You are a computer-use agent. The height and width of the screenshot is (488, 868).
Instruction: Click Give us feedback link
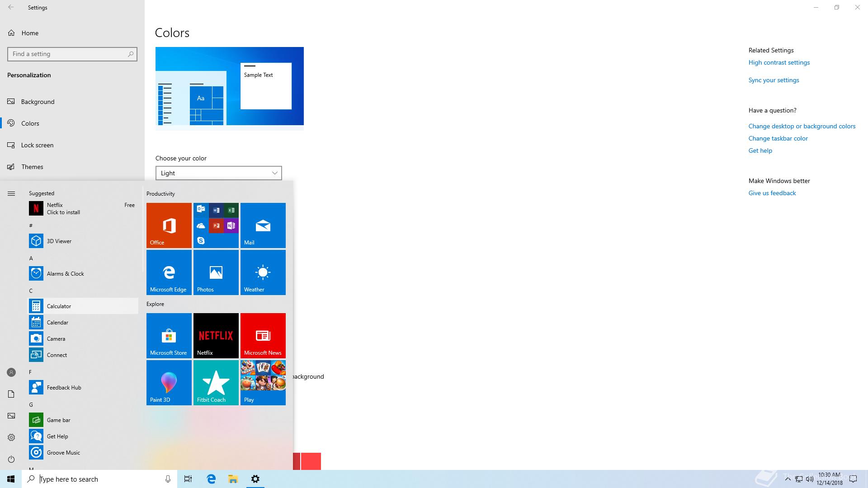[772, 193]
